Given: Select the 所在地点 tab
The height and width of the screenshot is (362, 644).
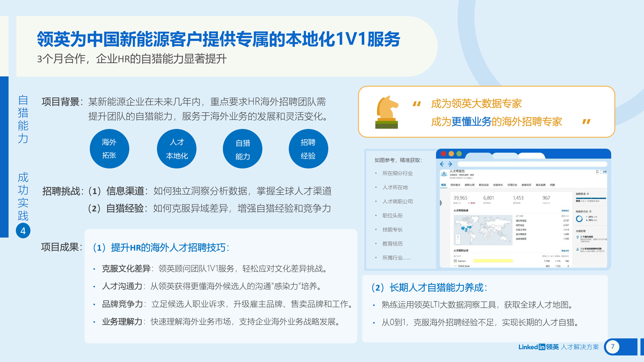Looking at the screenshot, I should click(455, 185).
